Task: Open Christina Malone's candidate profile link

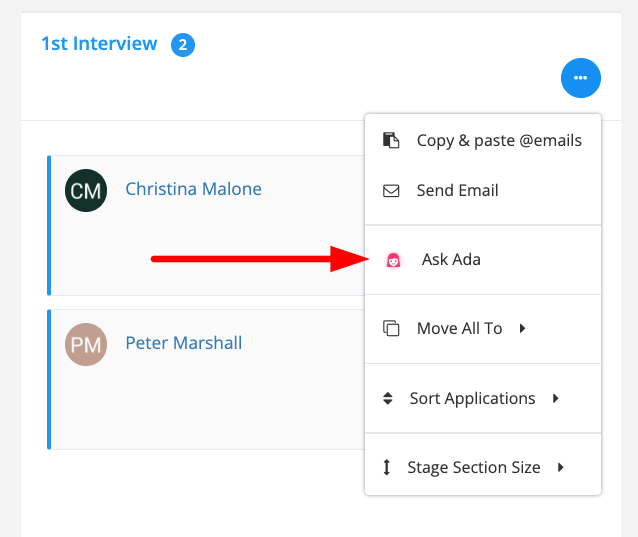Action: click(193, 188)
